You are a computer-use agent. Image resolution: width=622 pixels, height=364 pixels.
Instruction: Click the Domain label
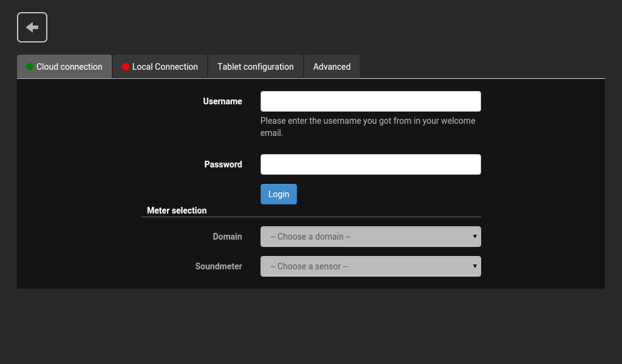pos(227,237)
